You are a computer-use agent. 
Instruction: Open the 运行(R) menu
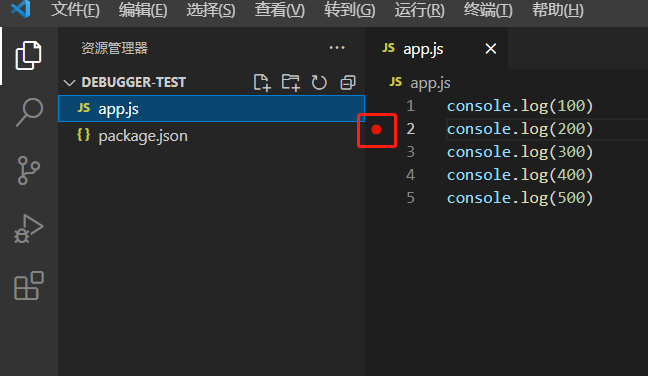[419, 10]
